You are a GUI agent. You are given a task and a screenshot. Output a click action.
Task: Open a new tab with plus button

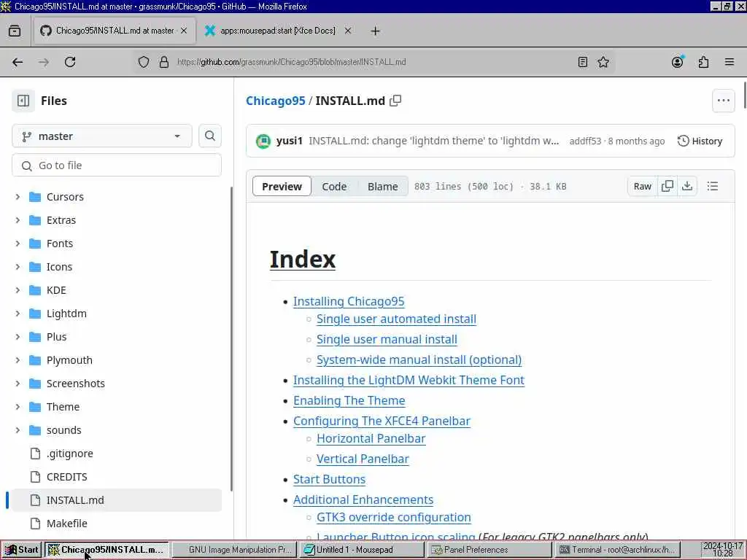[x=375, y=31]
